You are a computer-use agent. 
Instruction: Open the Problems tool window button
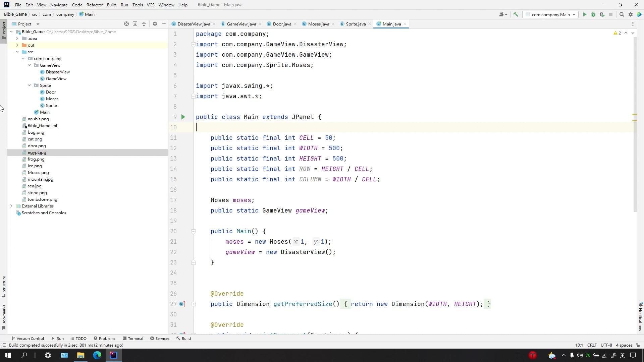coord(105,339)
